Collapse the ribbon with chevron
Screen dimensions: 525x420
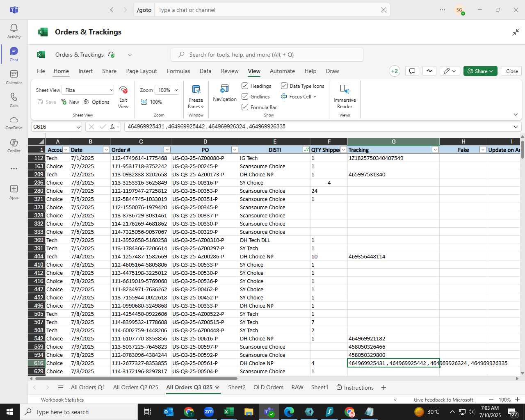pos(516,115)
